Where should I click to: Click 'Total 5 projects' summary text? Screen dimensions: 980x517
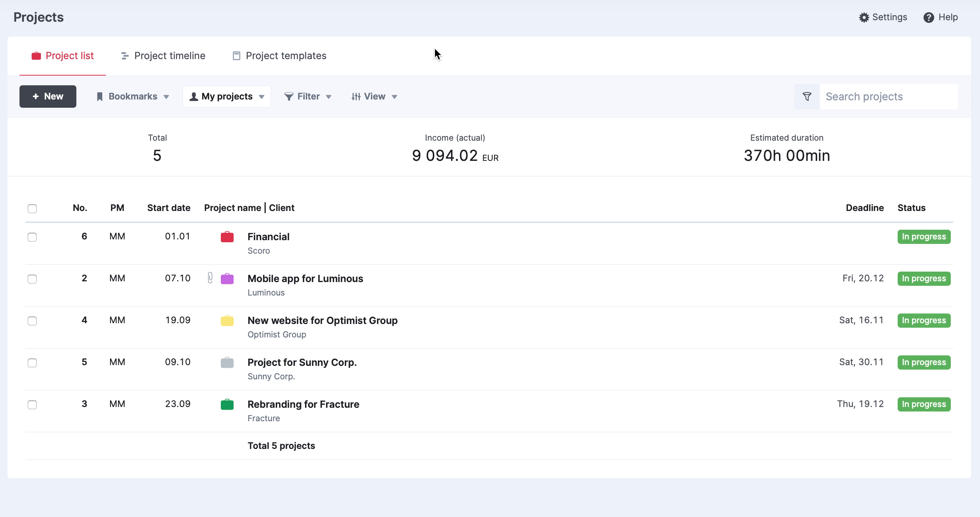pos(281,446)
